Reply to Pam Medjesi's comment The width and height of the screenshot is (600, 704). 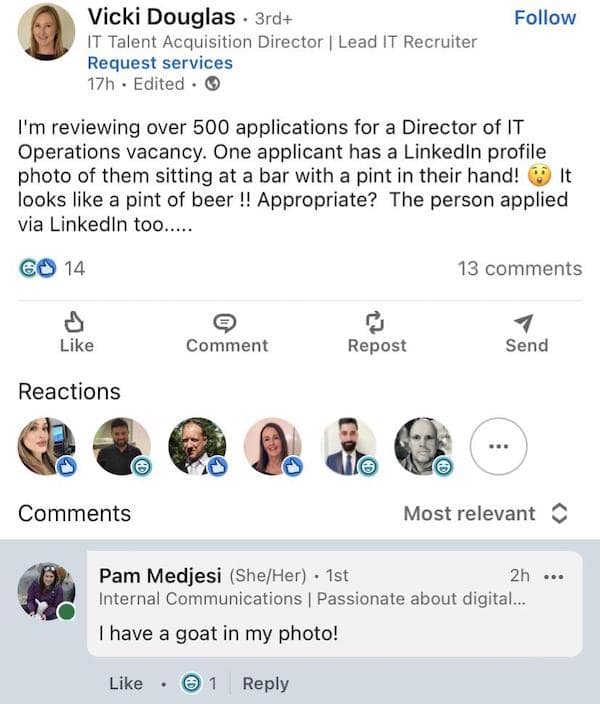pos(265,684)
